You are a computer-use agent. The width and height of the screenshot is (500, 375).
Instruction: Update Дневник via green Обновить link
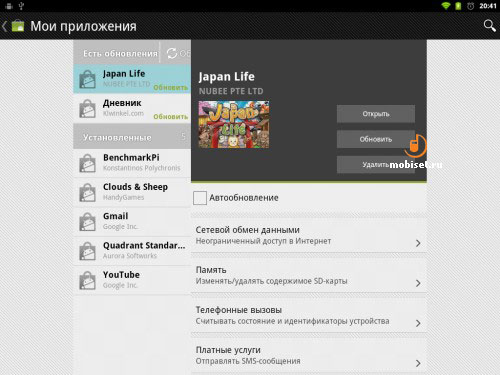(x=170, y=117)
